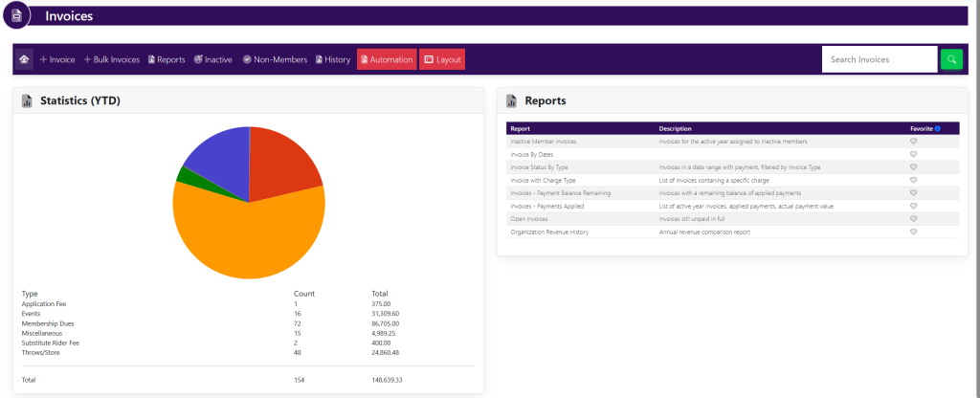Open the History toolbar item
Screen dimensions: 980x398
[x=332, y=59]
